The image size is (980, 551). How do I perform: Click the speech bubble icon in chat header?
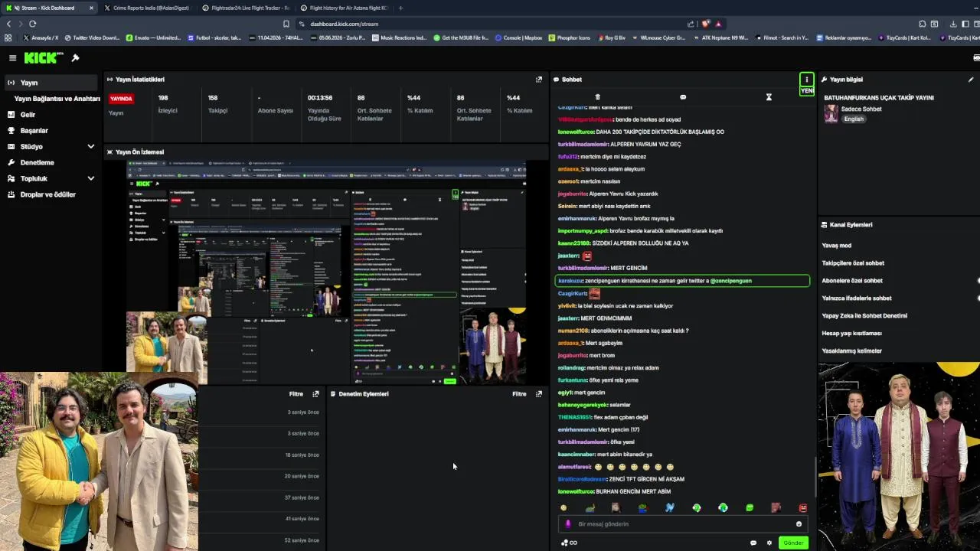tap(683, 97)
